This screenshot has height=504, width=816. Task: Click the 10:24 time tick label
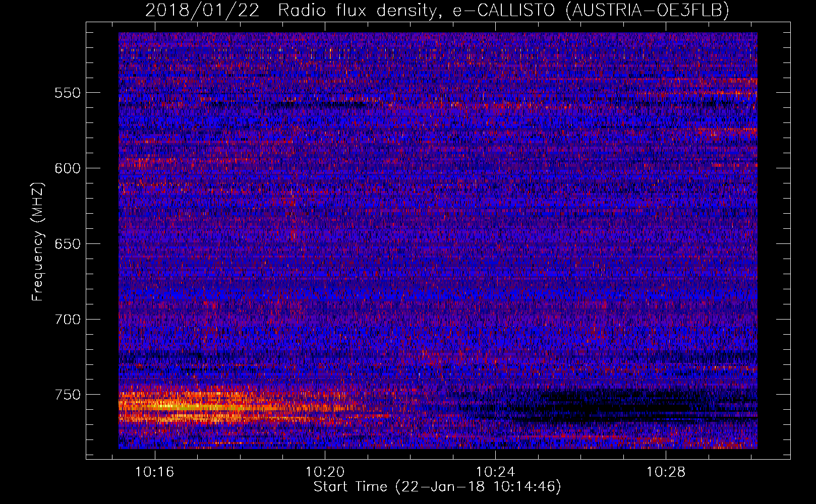coord(496,472)
